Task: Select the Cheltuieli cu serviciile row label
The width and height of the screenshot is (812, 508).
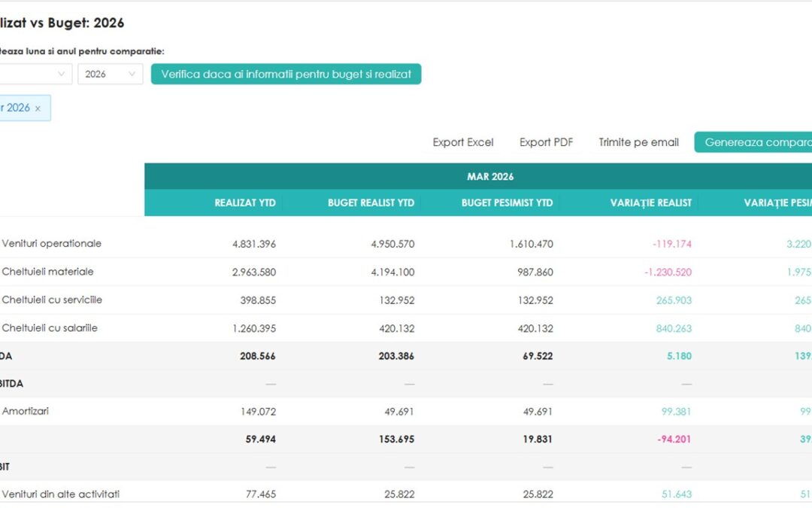Action: tap(52, 300)
